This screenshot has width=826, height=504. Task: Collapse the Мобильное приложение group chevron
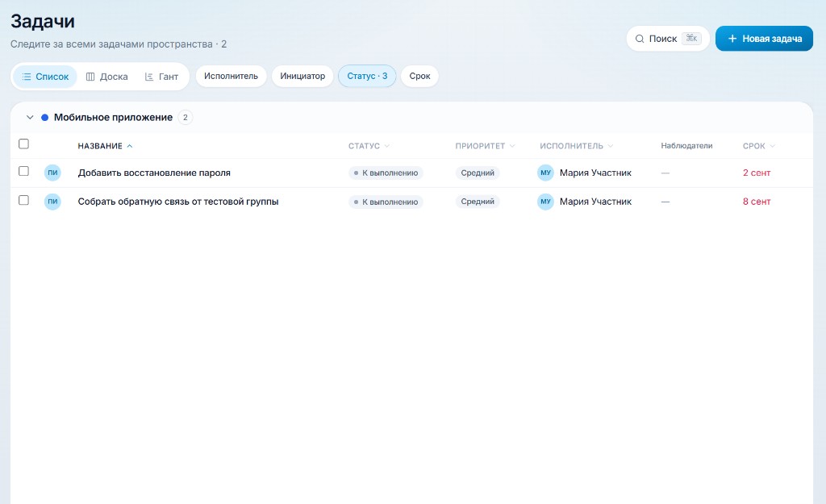point(30,118)
